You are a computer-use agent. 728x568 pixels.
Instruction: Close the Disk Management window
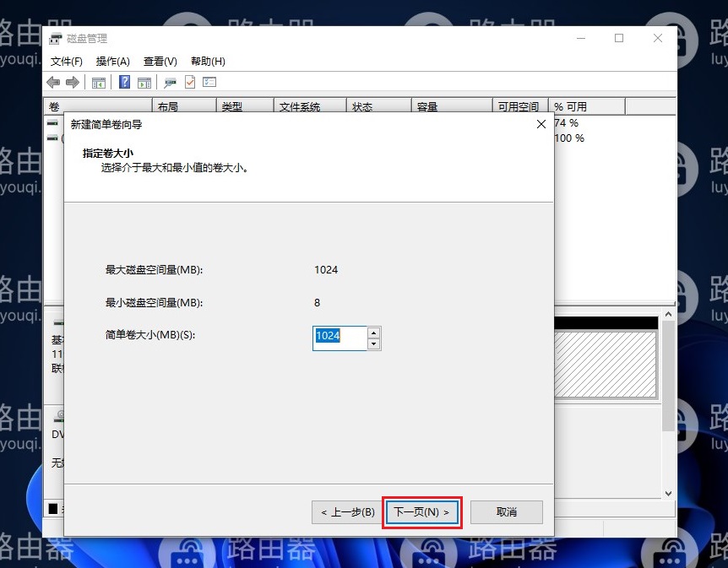click(x=658, y=38)
